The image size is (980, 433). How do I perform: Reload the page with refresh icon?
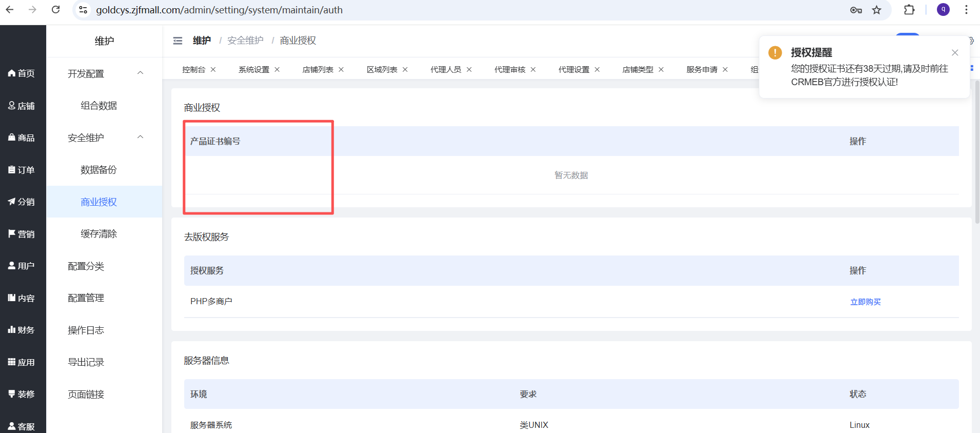tap(56, 10)
